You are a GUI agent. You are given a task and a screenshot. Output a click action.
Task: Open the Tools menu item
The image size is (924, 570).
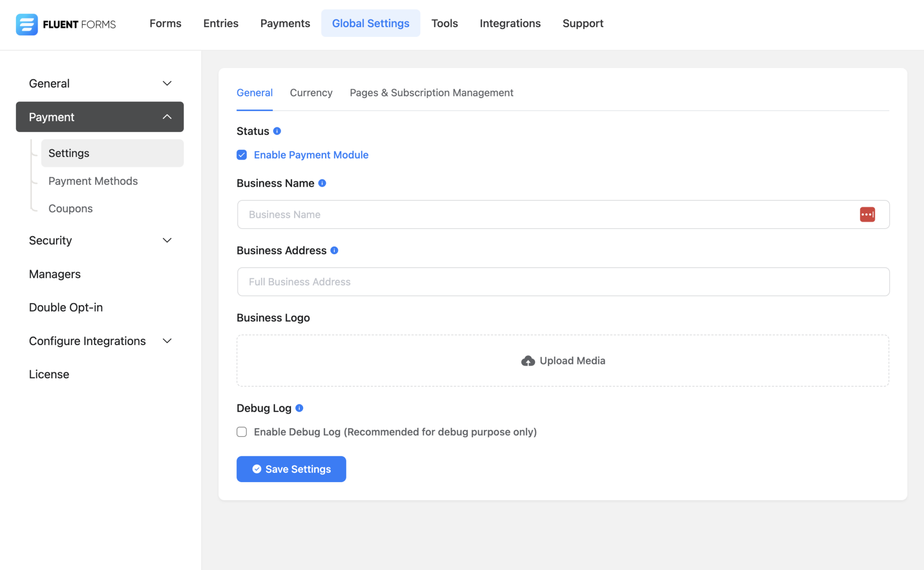click(x=444, y=23)
